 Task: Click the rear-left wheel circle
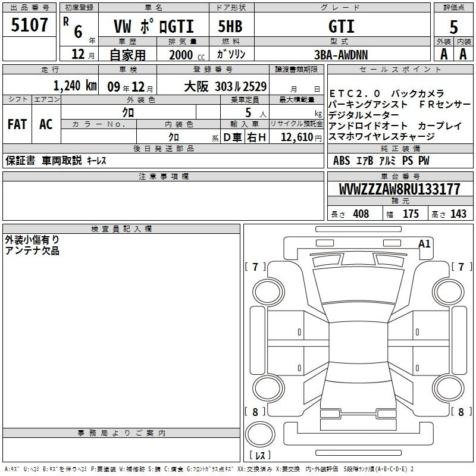click(268, 389)
